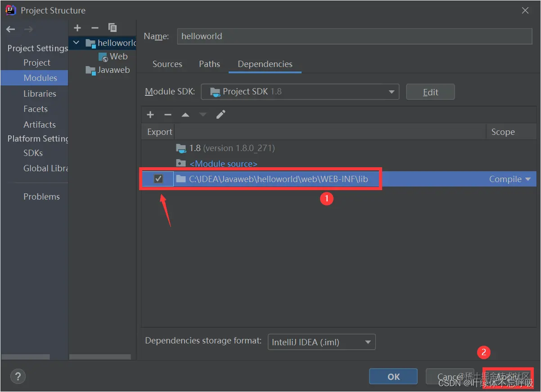This screenshot has height=392, width=541.
Task: Open Libraries in the sidebar
Action: [x=34, y=94]
